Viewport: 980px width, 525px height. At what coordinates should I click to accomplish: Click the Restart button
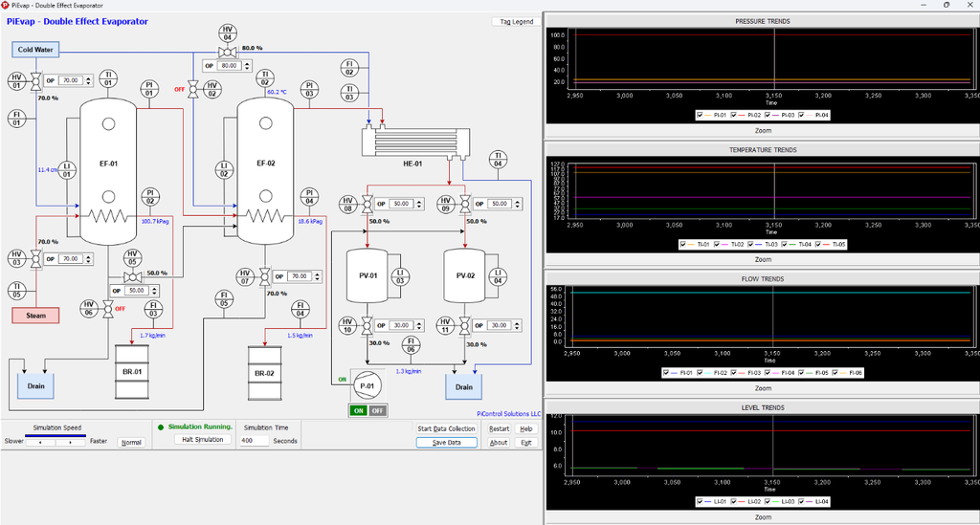coord(499,428)
